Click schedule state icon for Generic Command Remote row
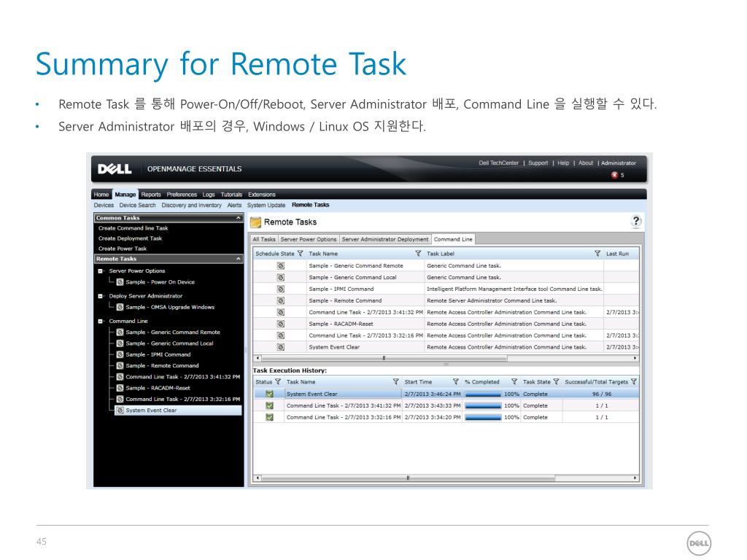This screenshot has width=747, height=560. click(x=281, y=265)
